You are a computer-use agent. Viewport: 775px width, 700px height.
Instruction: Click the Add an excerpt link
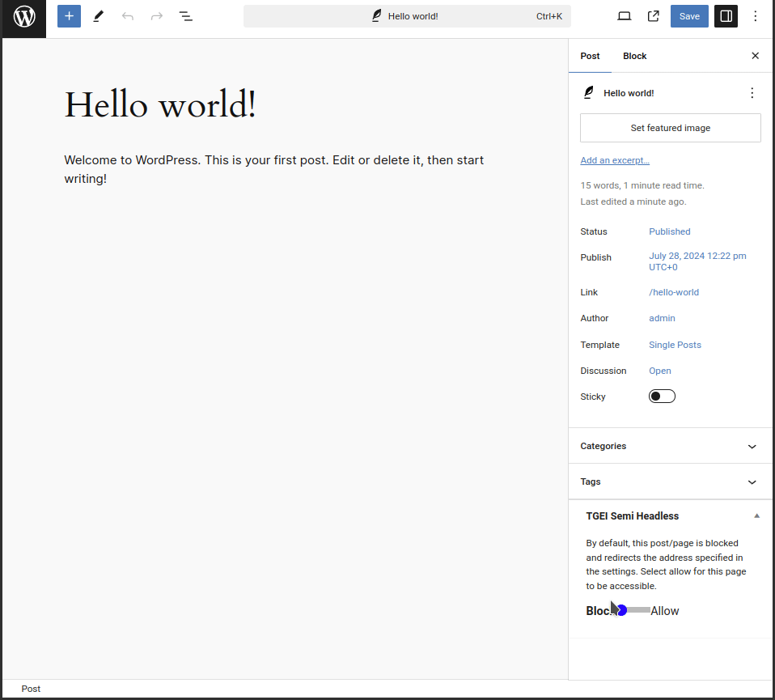click(x=615, y=160)
